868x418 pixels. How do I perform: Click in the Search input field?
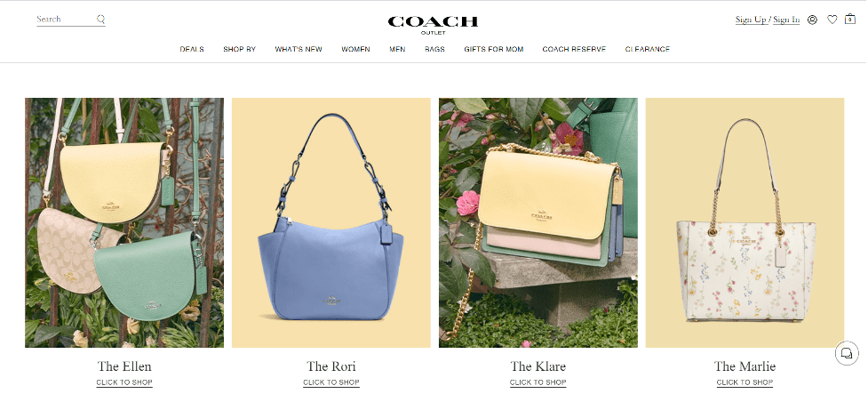coord(66,19)
